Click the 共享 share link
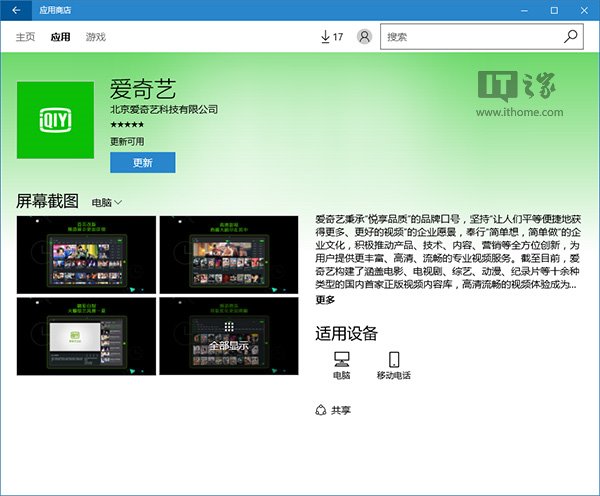 (333, 410)
